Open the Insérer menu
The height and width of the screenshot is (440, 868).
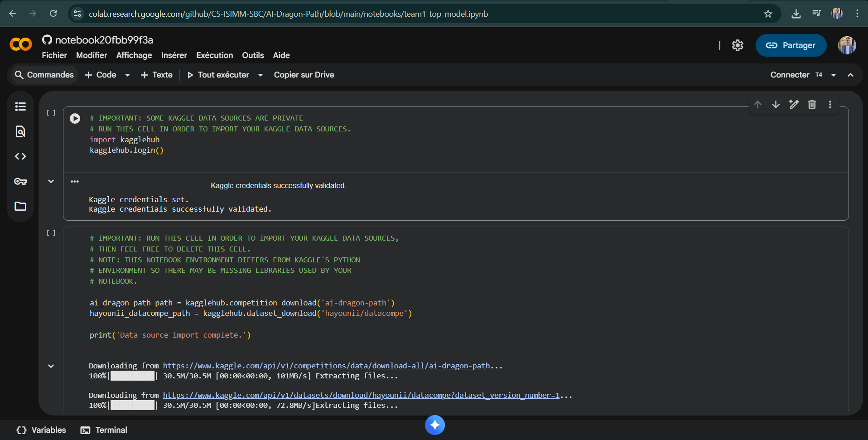(x=174, y=55)
